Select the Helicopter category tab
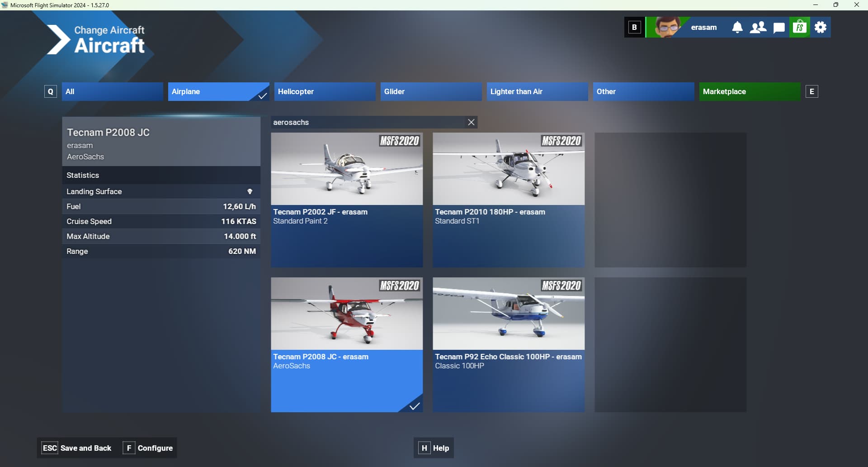This screenshot has height=467, width=868. [x=325, y=91]
